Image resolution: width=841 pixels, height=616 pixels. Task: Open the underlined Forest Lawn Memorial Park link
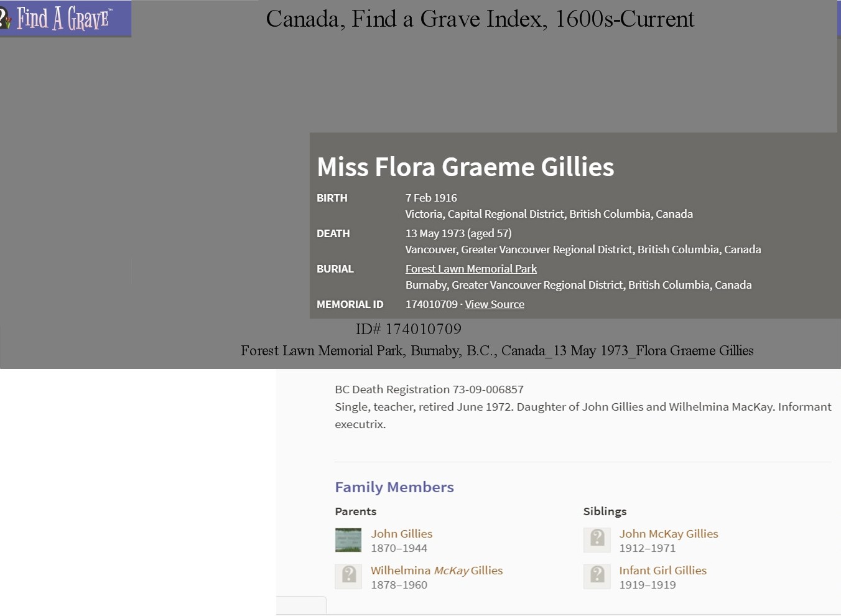471,269
